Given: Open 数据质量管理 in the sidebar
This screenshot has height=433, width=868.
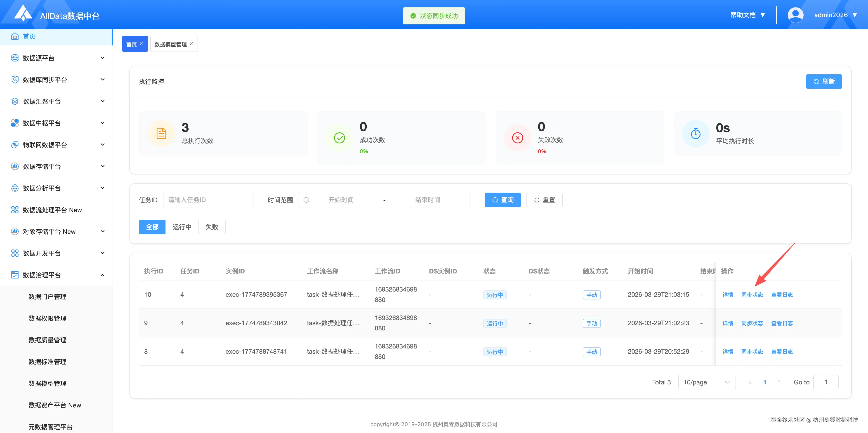Looking at the screenshot, I should pos(47,340).
